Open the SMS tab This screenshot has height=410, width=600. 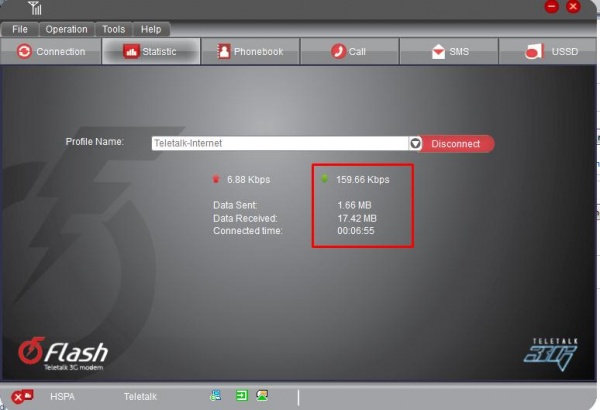point(449,51)
